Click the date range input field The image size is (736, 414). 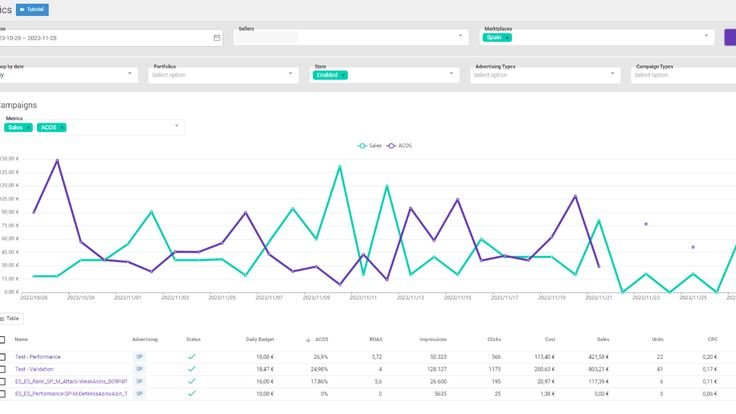tap(100, 38)
